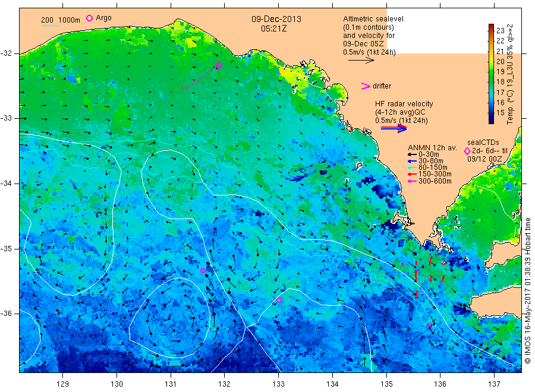Screen dimensions: 535x392
Task: Click the cyan 80-150m ANMN arrow
Action: point(412,167)
